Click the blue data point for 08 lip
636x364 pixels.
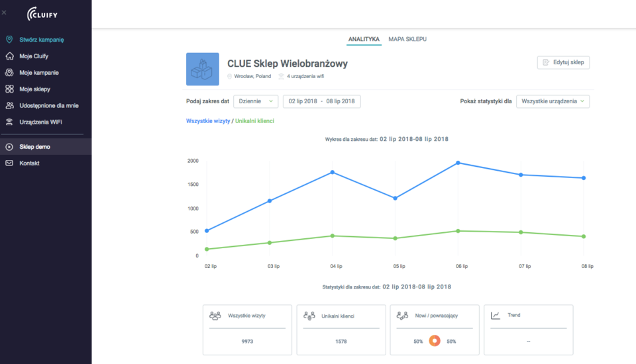[x=584, y=178]
